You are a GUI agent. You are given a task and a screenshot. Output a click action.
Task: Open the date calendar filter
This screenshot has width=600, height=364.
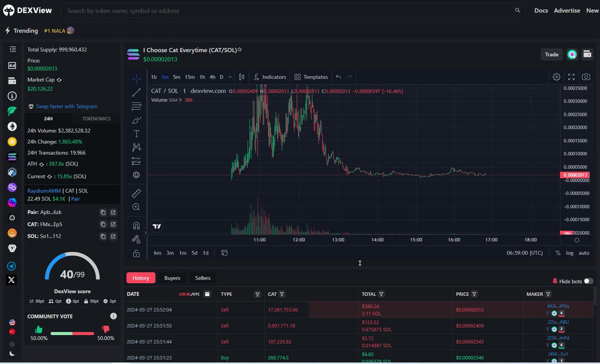(207, 294)
